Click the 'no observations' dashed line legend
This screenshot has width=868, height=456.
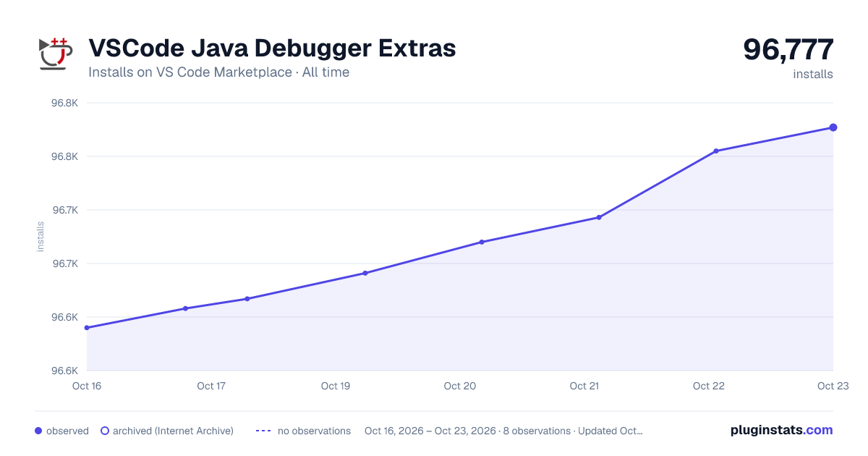(x=263, y=431)
